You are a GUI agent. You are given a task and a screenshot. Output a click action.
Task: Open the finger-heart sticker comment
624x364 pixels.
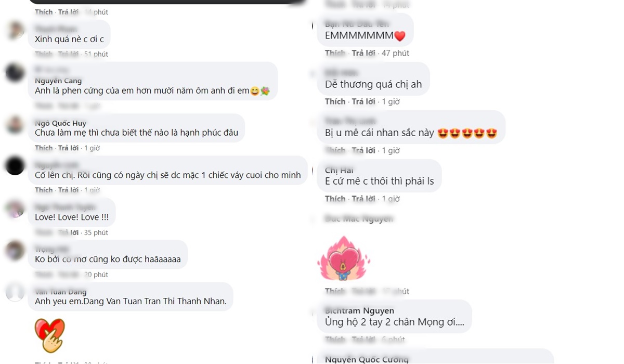49,335
